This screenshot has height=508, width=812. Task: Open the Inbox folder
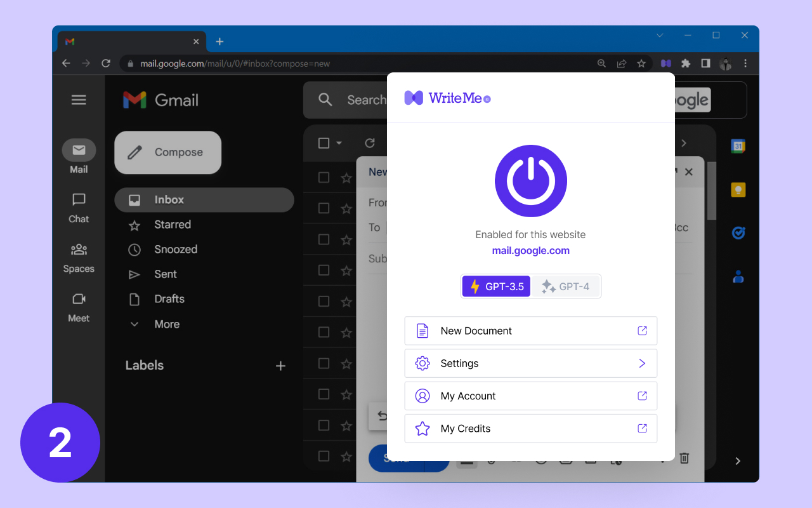click(204, 199)
